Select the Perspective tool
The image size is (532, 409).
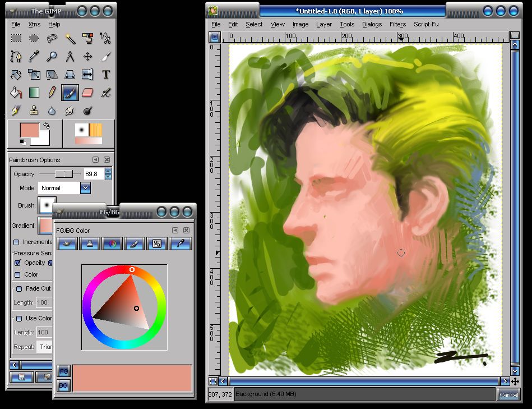(70, 74)
